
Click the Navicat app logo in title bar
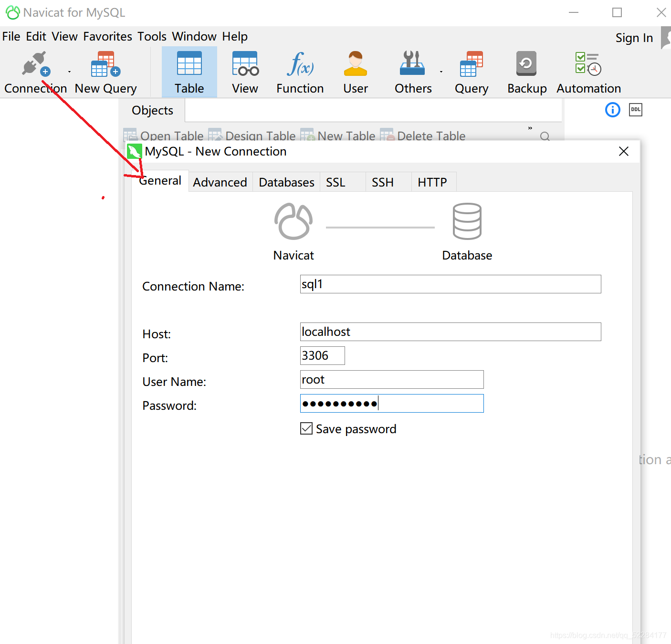(13, 12)
